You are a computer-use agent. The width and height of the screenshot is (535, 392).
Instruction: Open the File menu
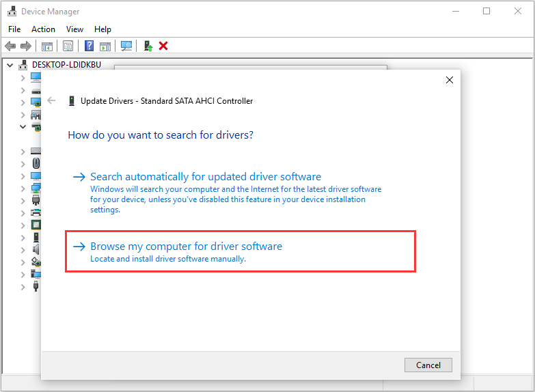click(x=14, y=29)
